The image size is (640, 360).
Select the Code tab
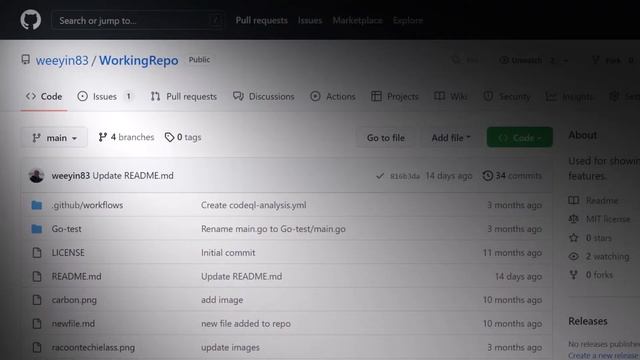44,96
